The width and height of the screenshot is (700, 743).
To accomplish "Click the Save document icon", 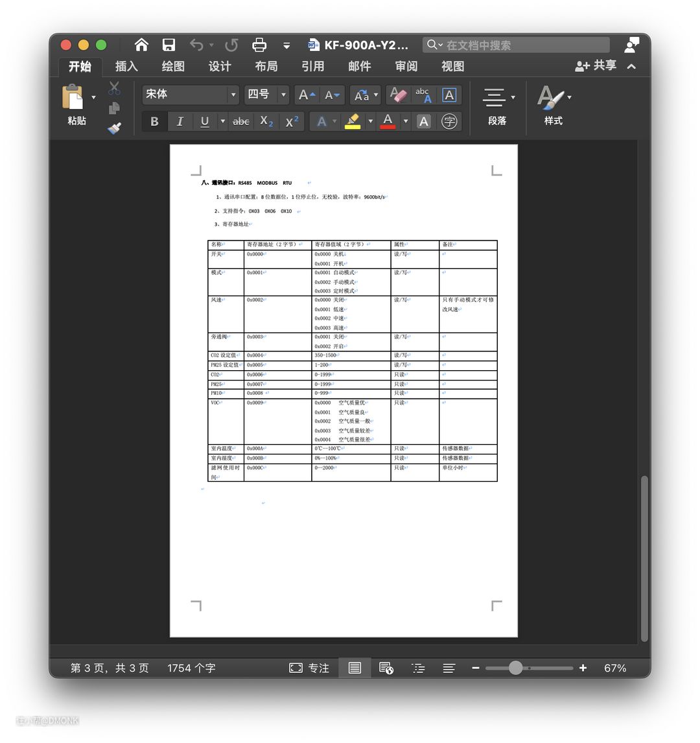I will tap(169, 45).
